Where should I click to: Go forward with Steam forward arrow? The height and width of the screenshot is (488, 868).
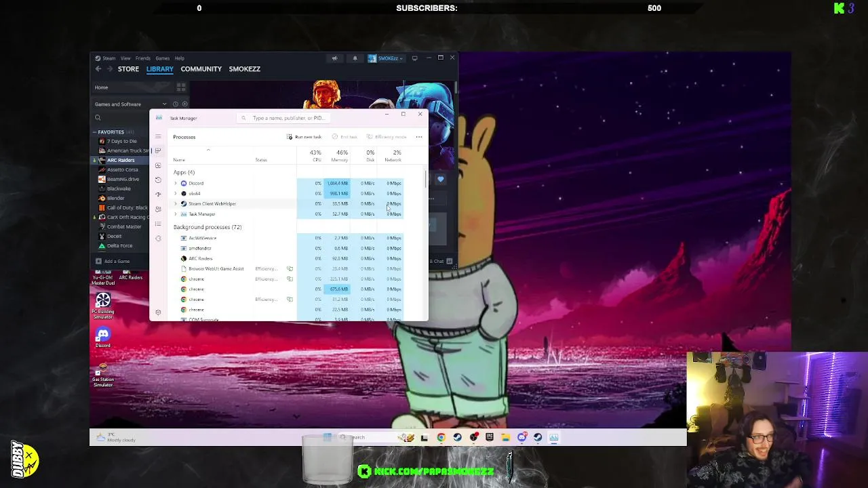[x=109, y=68]
